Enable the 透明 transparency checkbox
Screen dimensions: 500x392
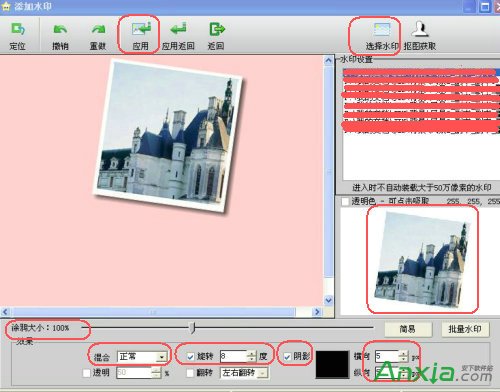[86, 373]
